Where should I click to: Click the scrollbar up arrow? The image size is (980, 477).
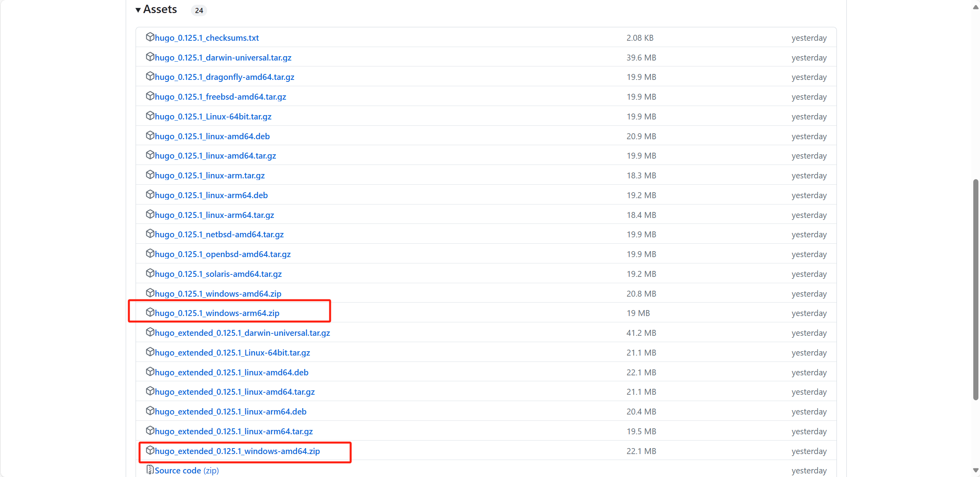976,7
